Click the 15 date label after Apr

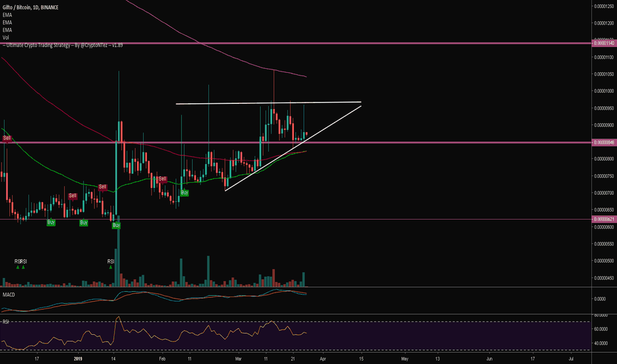pyautogui.click(x=361, y=359)
